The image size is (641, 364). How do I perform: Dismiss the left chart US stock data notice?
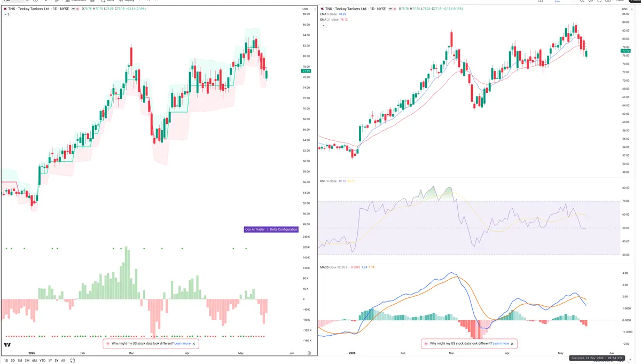(x=194, y=344)
